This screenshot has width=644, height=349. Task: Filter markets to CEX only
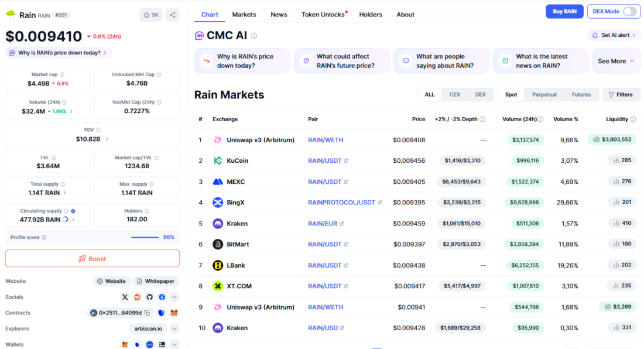(455, 95)
